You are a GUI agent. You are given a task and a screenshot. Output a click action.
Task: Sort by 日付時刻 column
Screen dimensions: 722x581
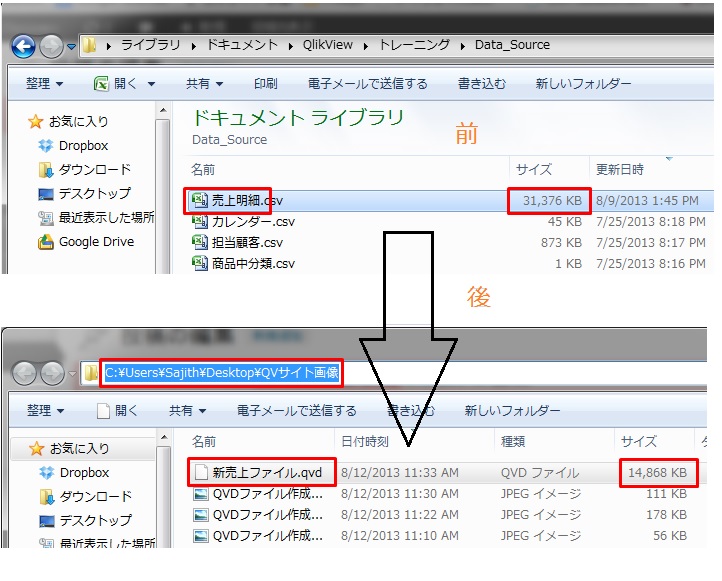365,442
